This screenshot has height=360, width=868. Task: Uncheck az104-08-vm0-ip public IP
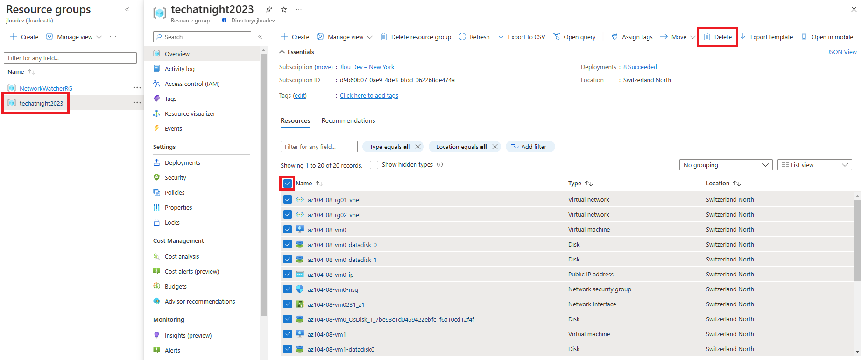(288, 274)
